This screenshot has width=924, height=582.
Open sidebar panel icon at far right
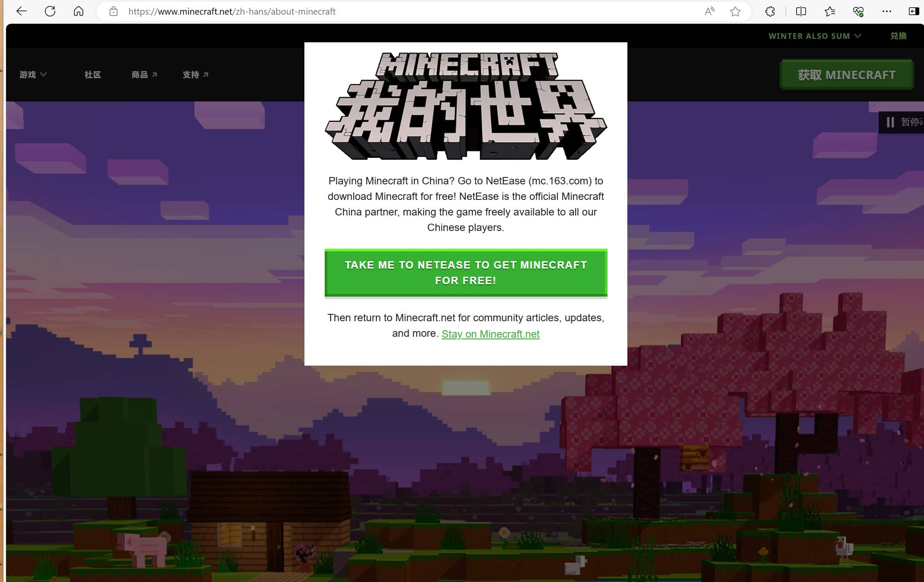tap(914, 12)
